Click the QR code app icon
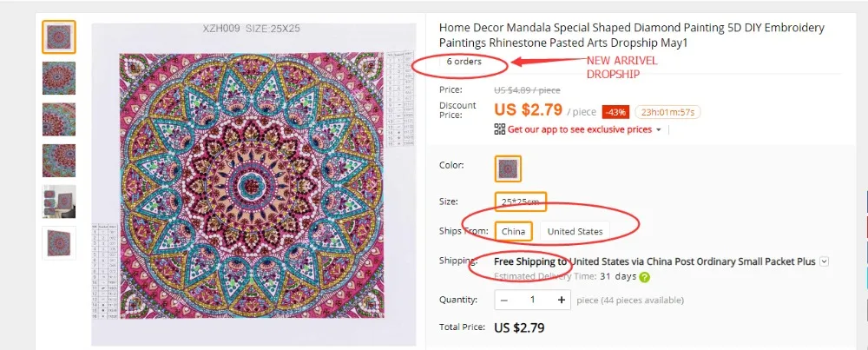The height and width of the screenshot is (350, 868). point(500,129)
